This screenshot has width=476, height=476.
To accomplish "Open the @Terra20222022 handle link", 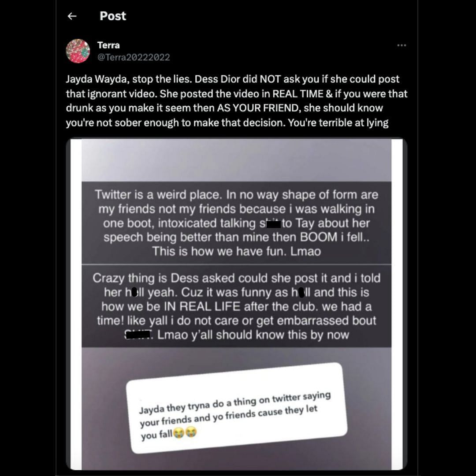I will (x=134, y=57).
